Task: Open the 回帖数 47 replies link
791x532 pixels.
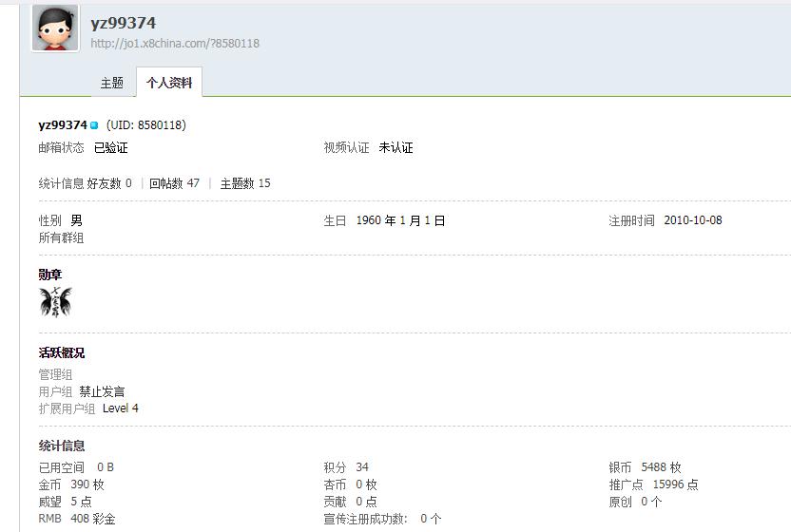Action: (174, 183)
